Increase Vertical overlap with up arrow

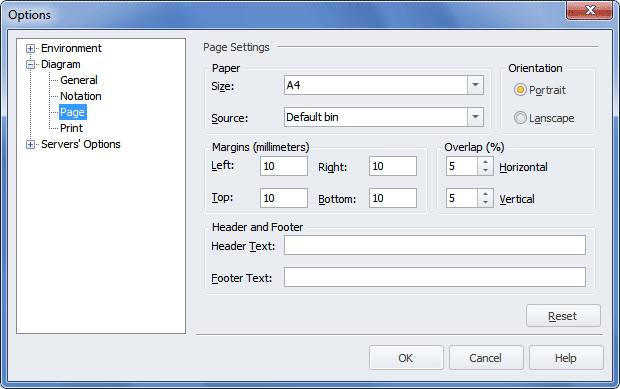(485, 194)
